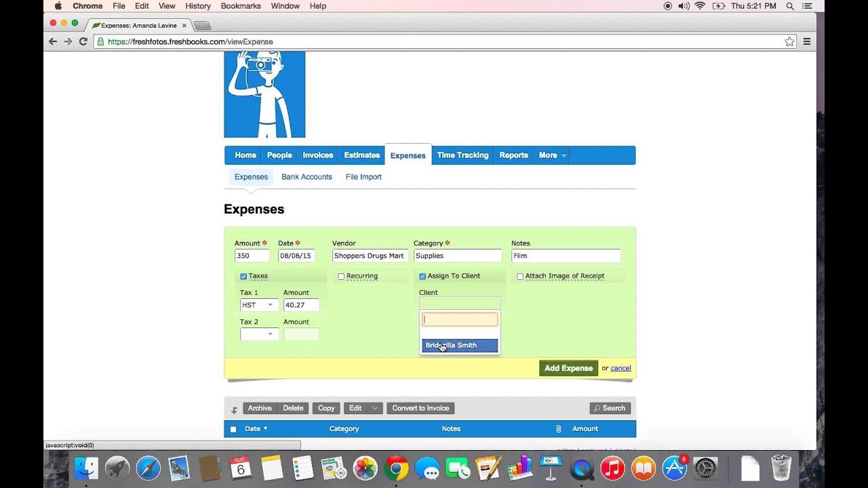Image resolution: width=868 pixels, height=488 pixels.
Task: Switch to Invoices tab
Action: 317,155
